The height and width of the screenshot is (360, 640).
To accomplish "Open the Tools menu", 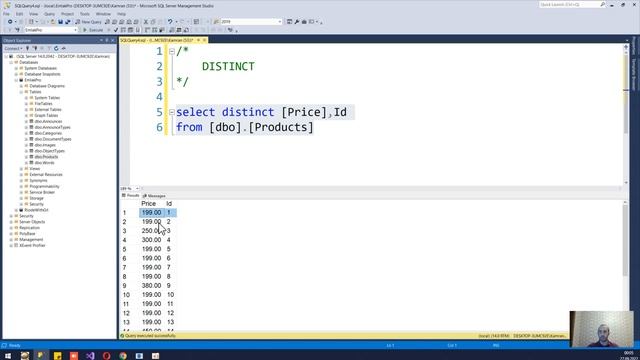I will coord(84,14).
